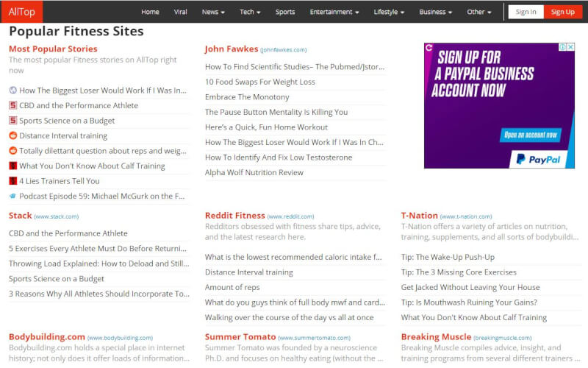Open 'Tip: The 3 Missing Core Exercises'
Screen dimensions: 588x368
(459, 272)
